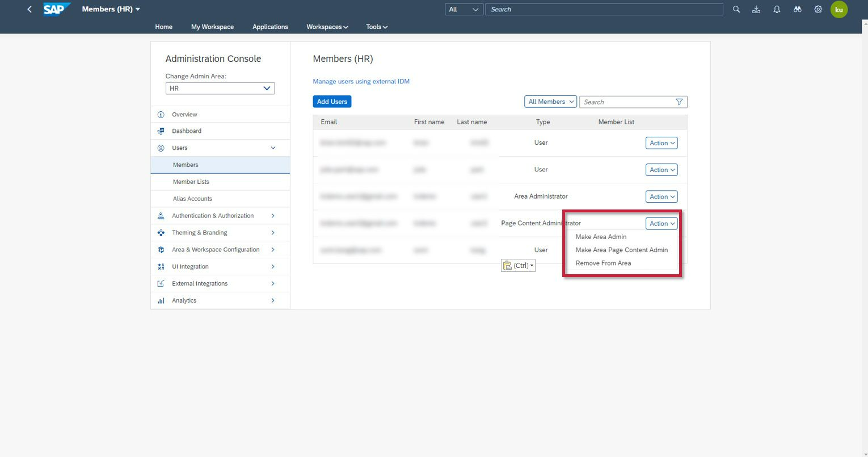The width and height of the screenshot is (868, 457).
Task: Select Member Lists in the sidebar
Action: [x=220, y=182]
